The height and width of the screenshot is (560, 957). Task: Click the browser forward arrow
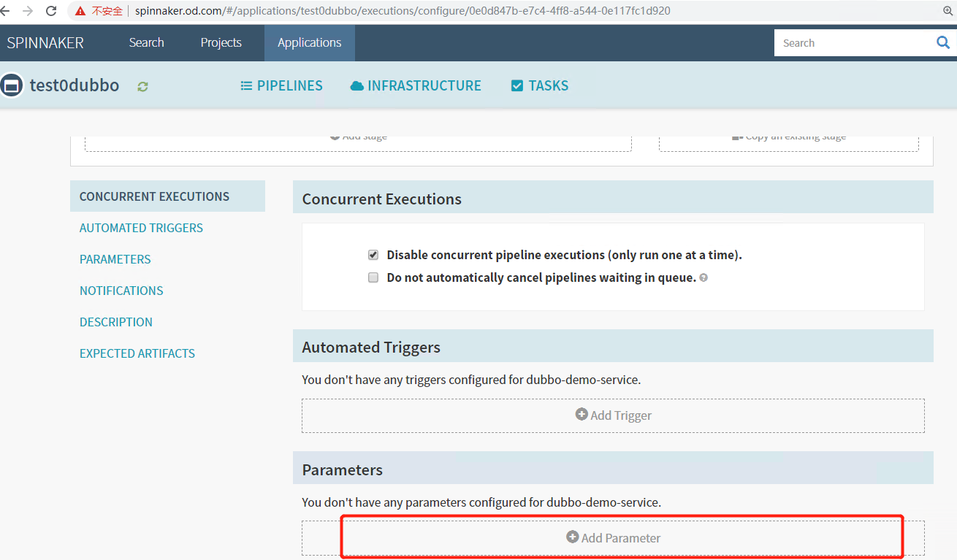[28, 11]
